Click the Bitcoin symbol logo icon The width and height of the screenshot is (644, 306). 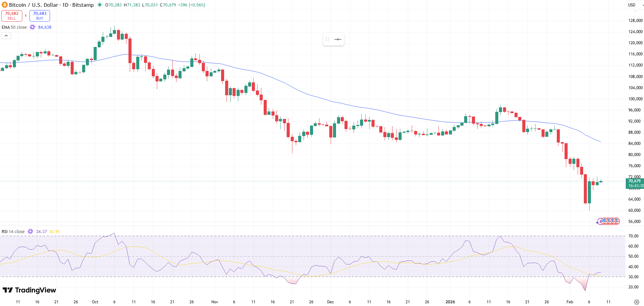[x=5, y=5]
